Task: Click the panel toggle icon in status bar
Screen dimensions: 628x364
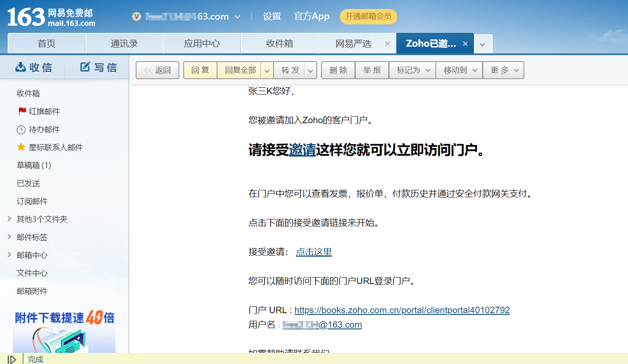Action: pos(12,359)
